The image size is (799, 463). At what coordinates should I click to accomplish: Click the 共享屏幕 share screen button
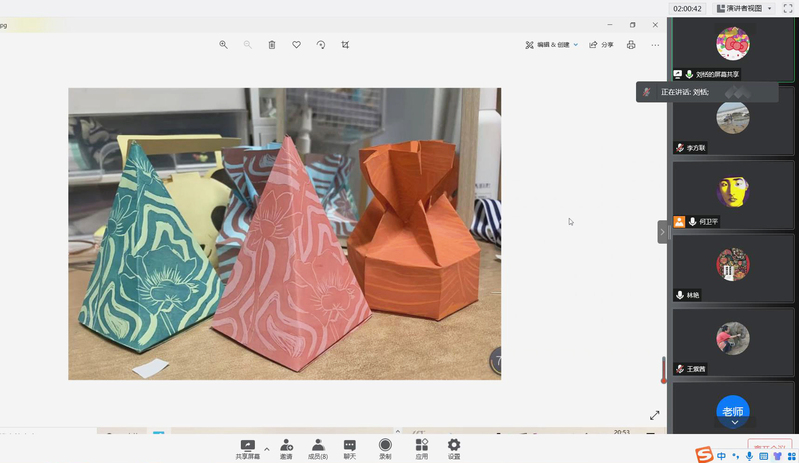tap(248, 449)
